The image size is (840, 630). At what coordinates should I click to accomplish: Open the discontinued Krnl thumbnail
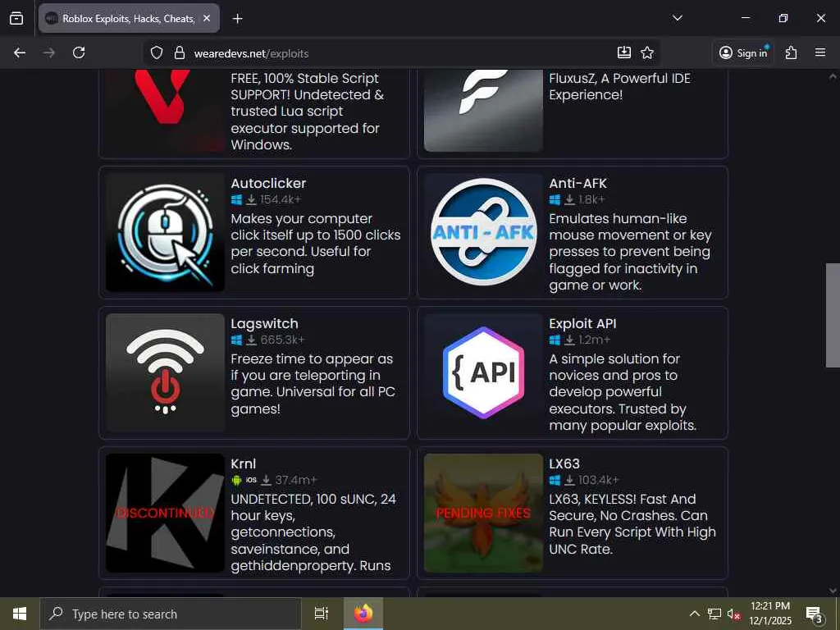point(165,513)
